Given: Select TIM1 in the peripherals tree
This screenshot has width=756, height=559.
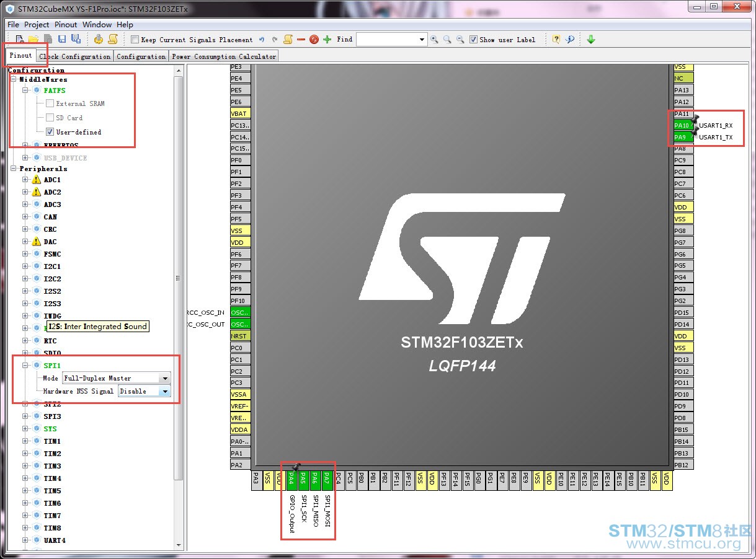Looking at the screenshot, I should [52, 441].
